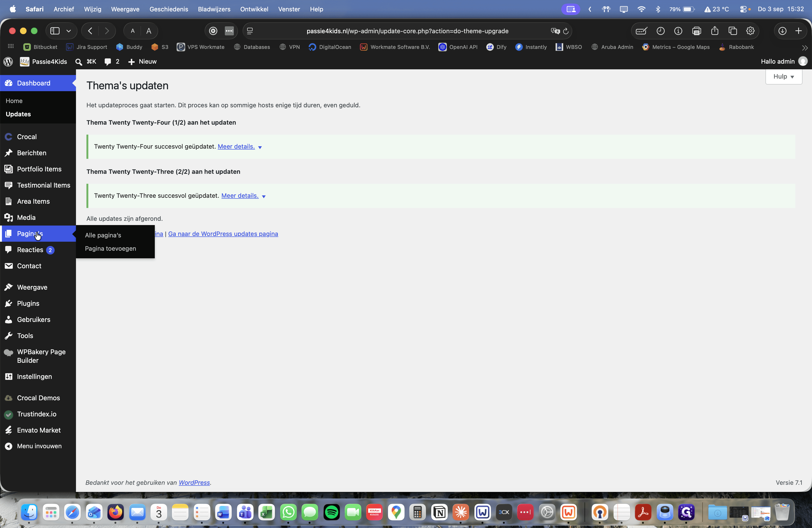Open the WordPress footer link
812x528 pixels.
click(194, 483)
